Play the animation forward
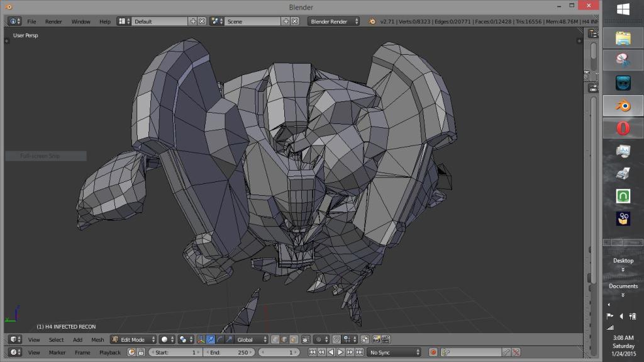Image resolution: width=644 pixels, height=362 pixels. pos(340,353)
